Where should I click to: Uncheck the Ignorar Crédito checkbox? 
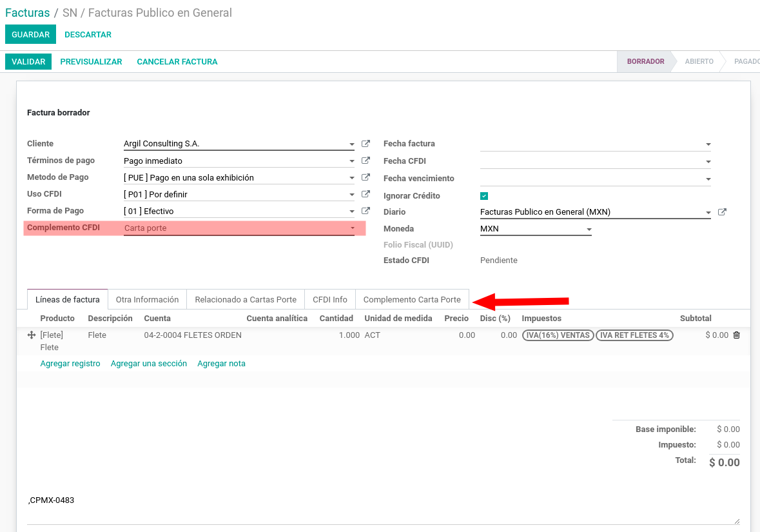[483, 195]
